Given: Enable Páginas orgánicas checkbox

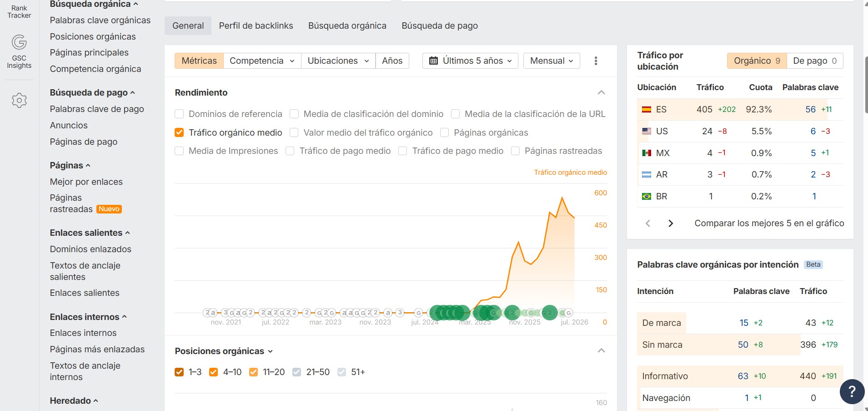Looking at the screenshot, I should [445, 132].
